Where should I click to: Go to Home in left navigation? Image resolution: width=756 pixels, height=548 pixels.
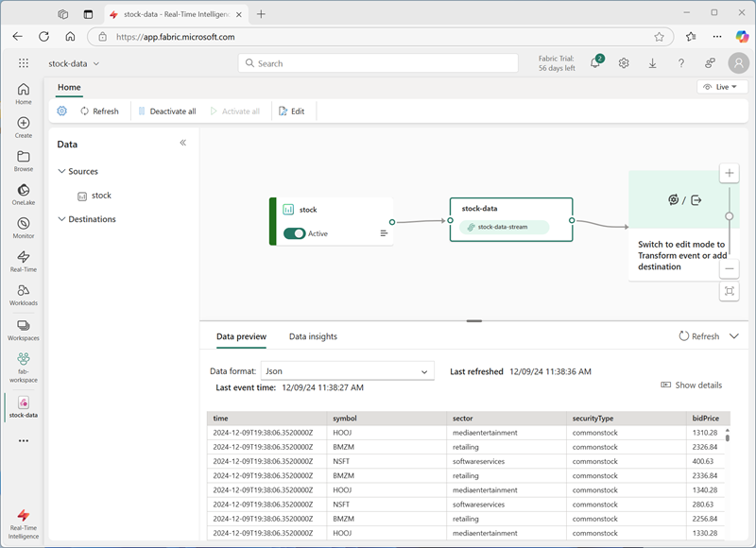click(x=23, y=94)
